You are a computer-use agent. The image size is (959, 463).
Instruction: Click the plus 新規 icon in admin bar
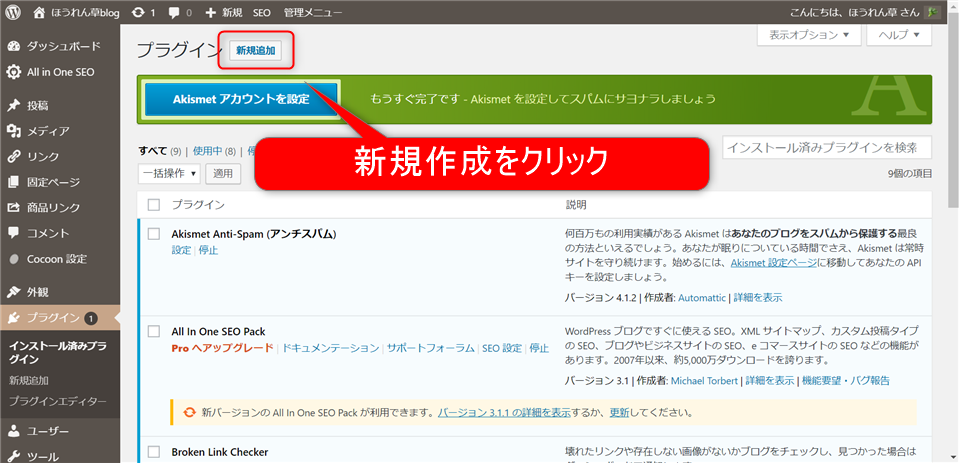[x=210, y=12]
